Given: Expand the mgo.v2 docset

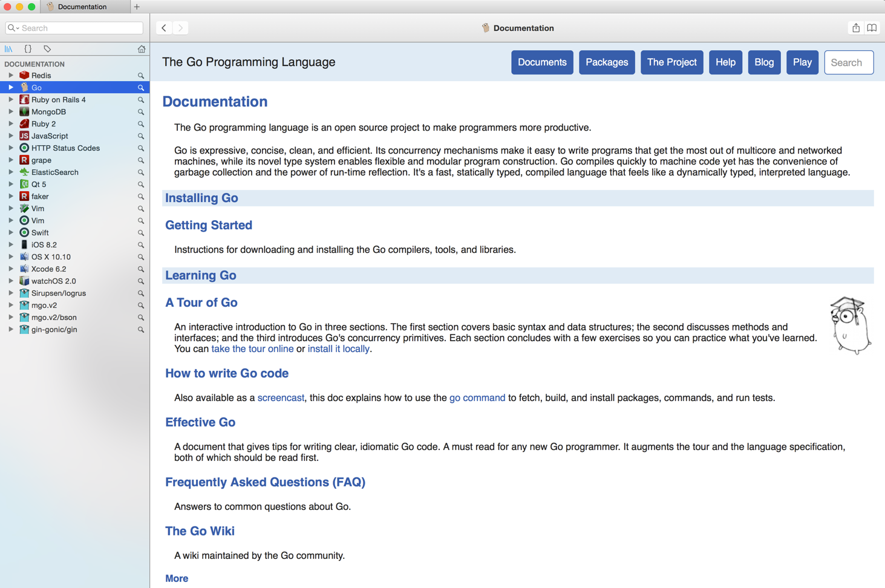Looking at the screenshot, I should [11, 305].
